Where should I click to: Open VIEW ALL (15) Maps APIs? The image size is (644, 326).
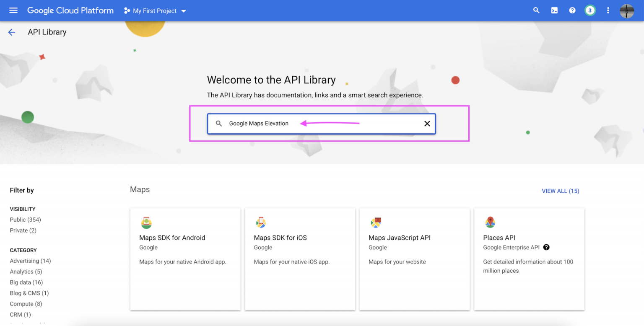tap(560, 191)
